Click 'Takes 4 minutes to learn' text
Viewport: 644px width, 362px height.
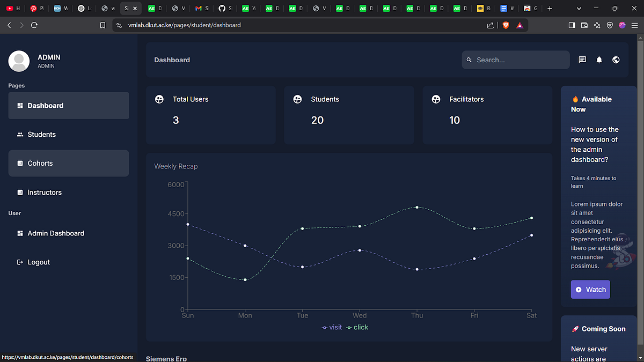594,182
